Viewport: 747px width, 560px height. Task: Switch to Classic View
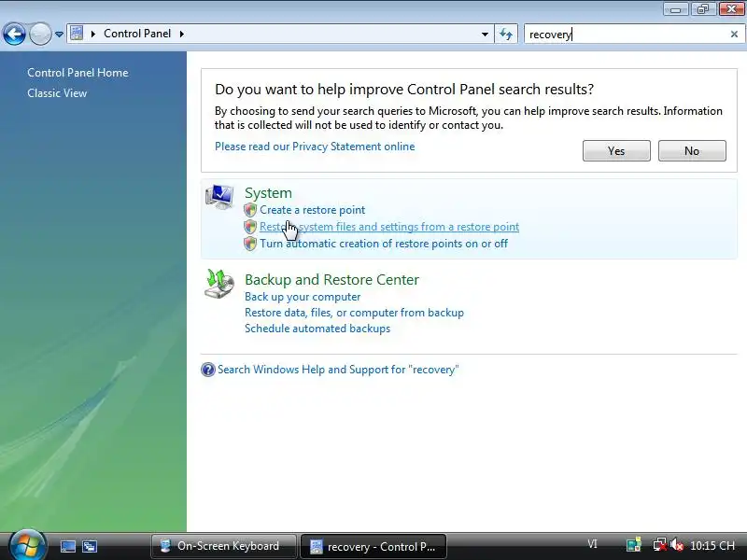pyautogui.click(x=57, y=93)
